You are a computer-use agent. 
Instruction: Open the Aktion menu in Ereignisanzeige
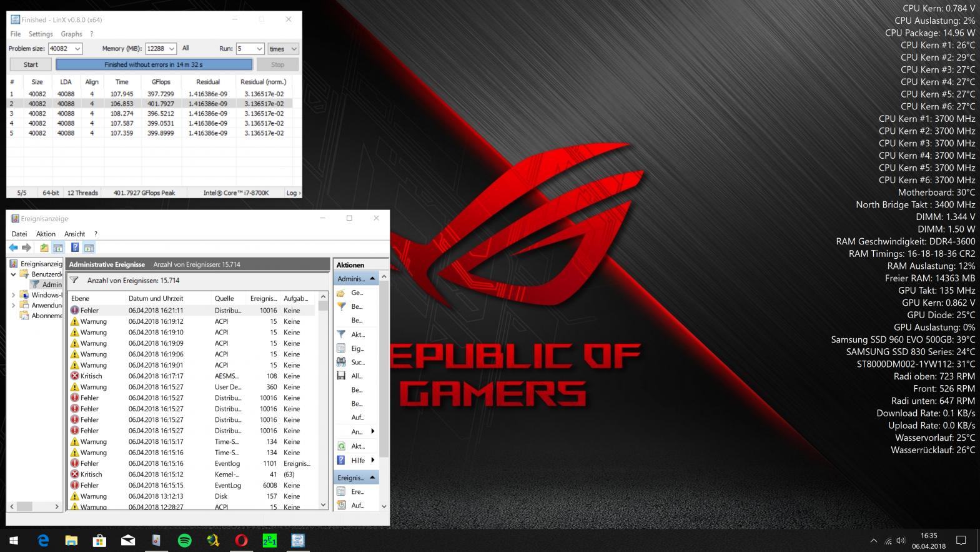click(46, 234)
